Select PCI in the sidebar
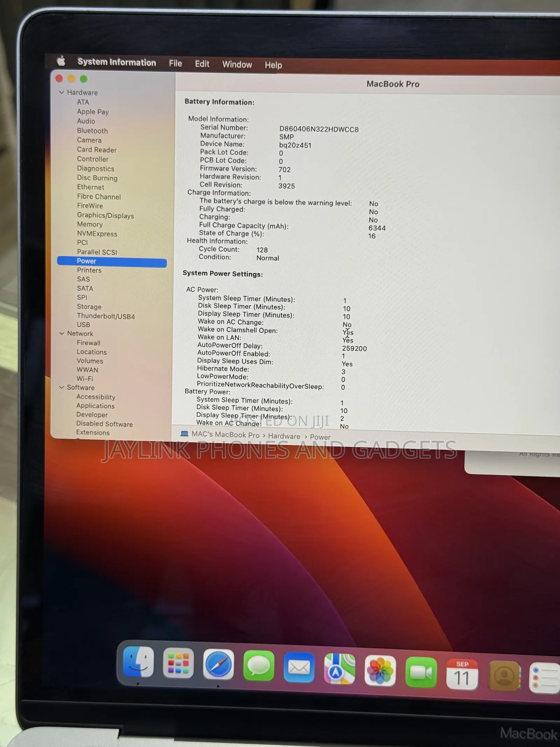This screenshot has width=560, height=747. pos(82,243)
